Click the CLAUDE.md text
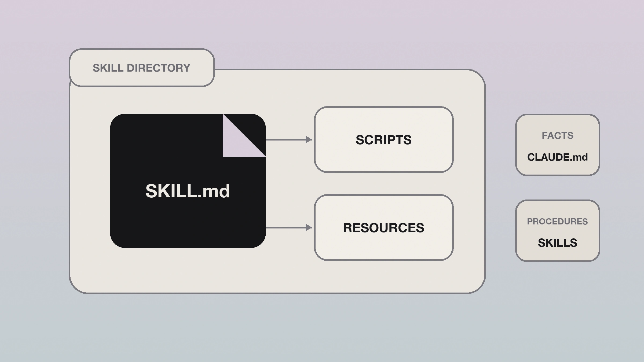This screenshot has width=644, height=362. coord(558,157)
